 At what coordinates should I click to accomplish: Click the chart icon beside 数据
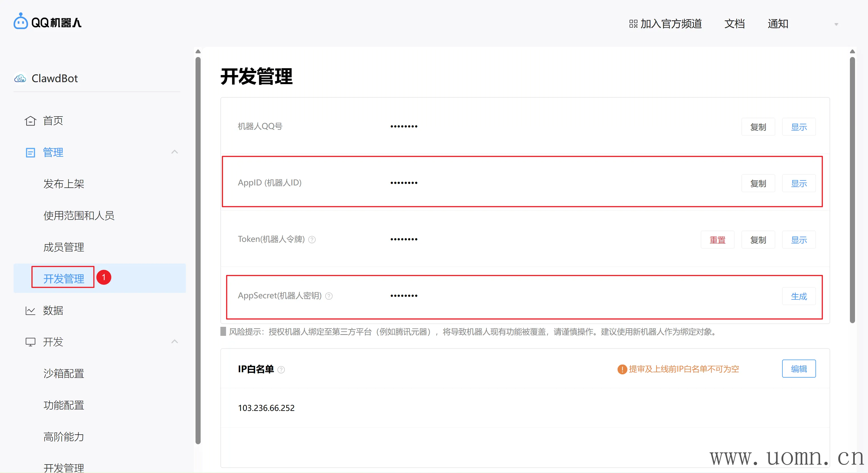point(30,310)
